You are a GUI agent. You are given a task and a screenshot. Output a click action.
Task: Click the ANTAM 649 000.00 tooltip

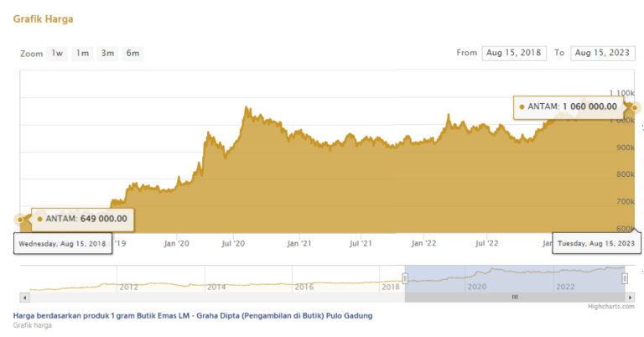tap(82, 219)
